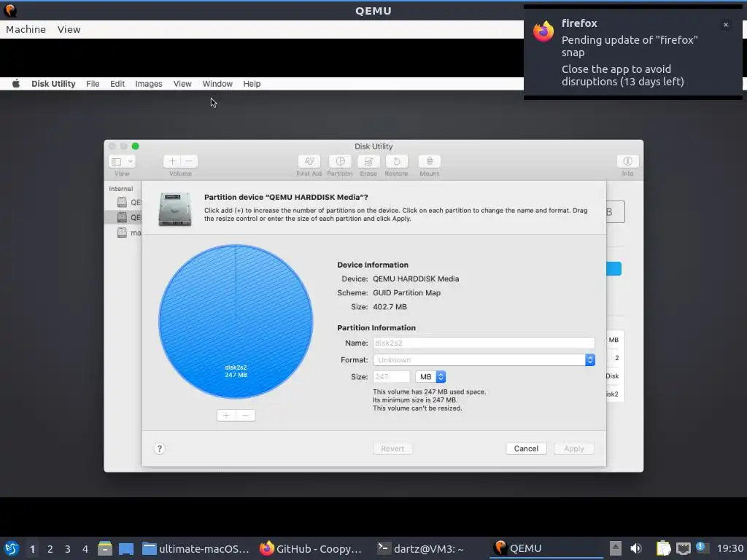Viewport: 747px width, 560px height.
Task: Click the Cancel button
Action: pos(526,448)
